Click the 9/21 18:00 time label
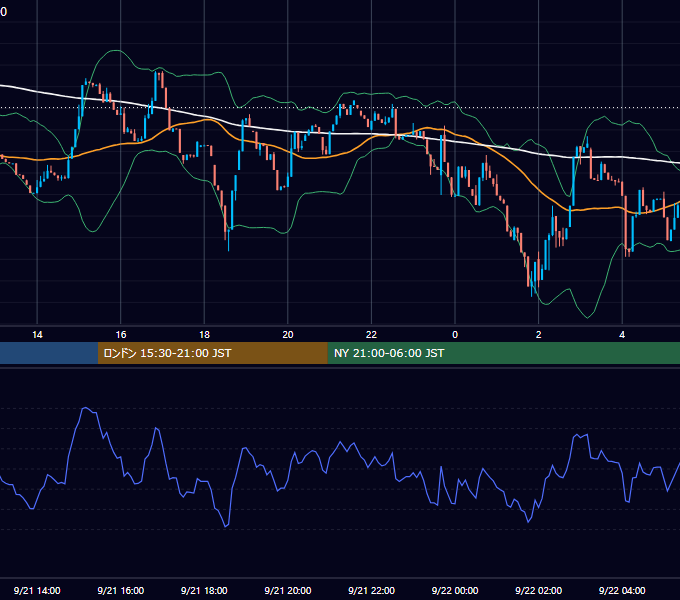 [204, 590]
